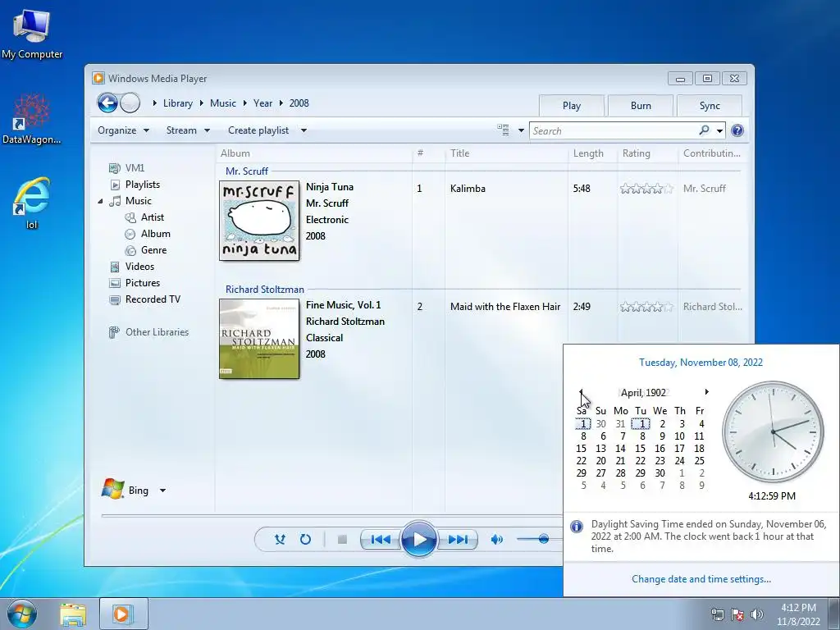Click the Back navigation arrow in Media Player

pyautogui.click(x=107, y=103)
